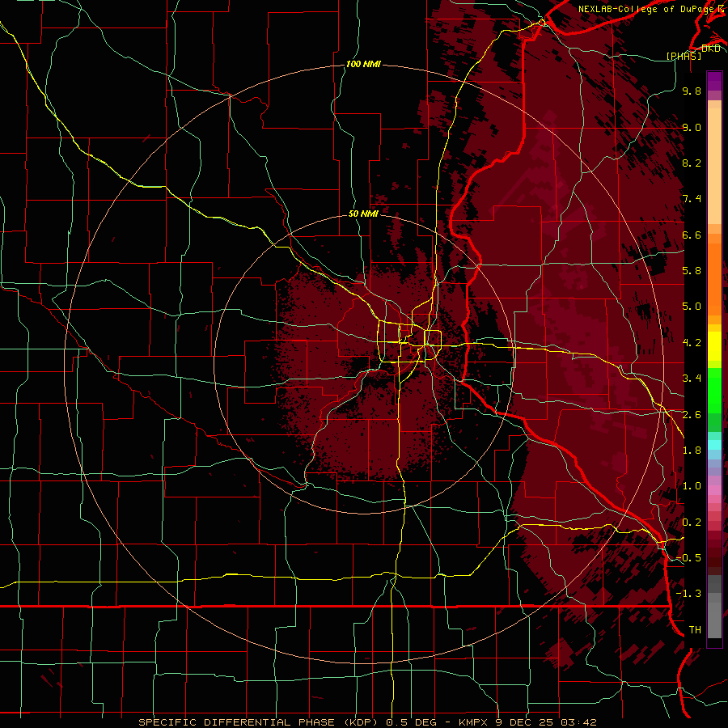The height and width of the screenshot is (728, 728).
Task: Click the TH label on color scale
Action: click(x=695, y=630)
